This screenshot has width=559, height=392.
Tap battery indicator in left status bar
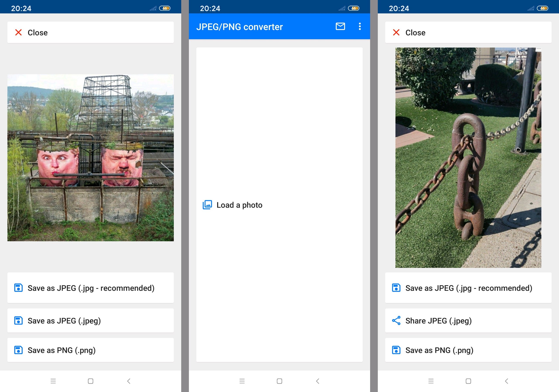pyautogui.click(x=165, y=8)
